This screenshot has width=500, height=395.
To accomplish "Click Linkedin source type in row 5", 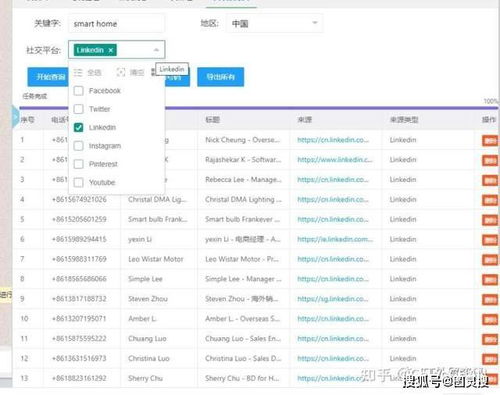I will [x=403, y=219].
